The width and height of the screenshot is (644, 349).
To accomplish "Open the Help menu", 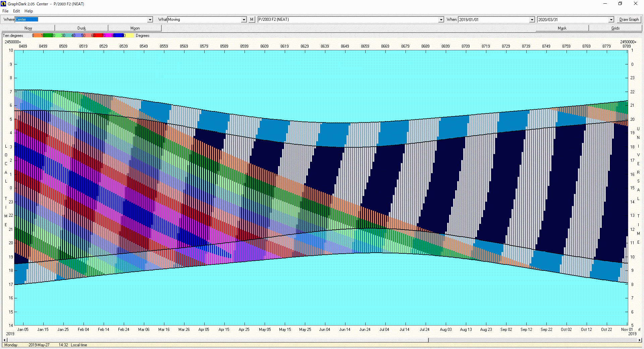I will click(x=29, y=11).
